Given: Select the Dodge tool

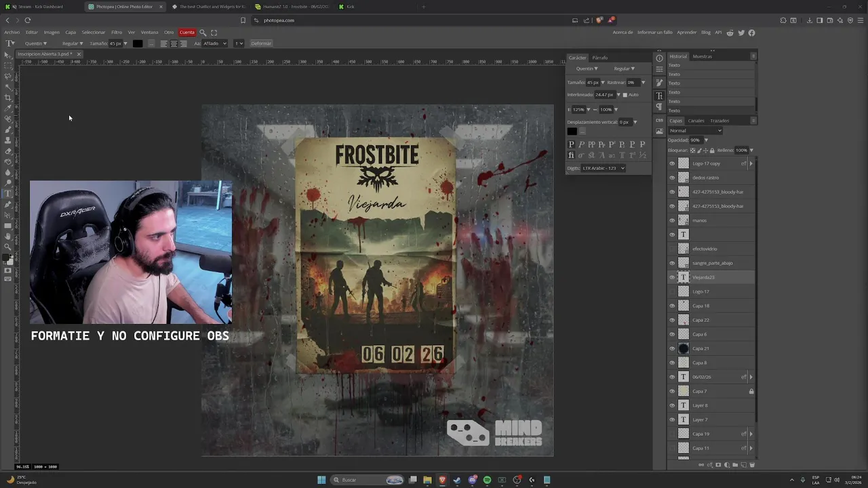Looking at the screenshot, I should (x=8, y=183).
